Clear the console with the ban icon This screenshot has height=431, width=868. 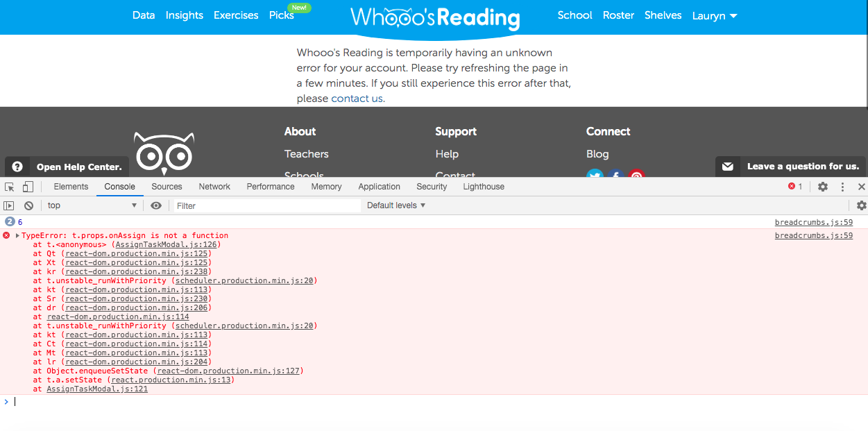[x=29, y=205]
